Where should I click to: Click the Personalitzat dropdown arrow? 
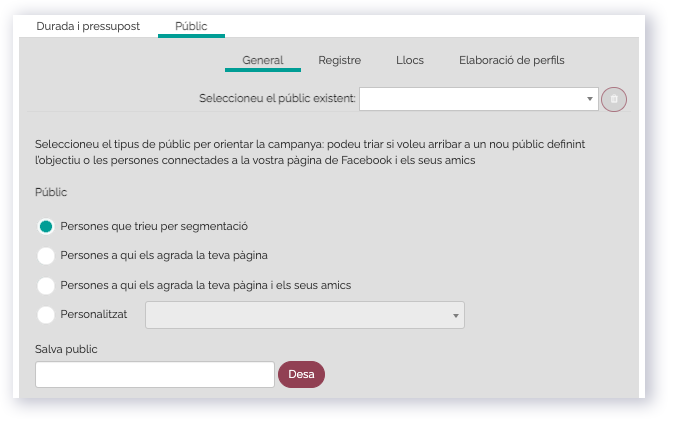pos(456,315)
